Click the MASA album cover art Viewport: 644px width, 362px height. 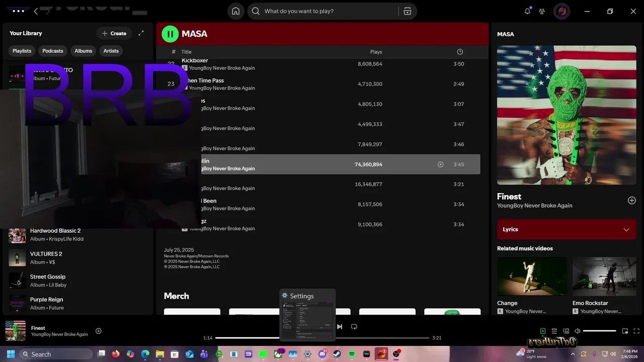(567, 115)
